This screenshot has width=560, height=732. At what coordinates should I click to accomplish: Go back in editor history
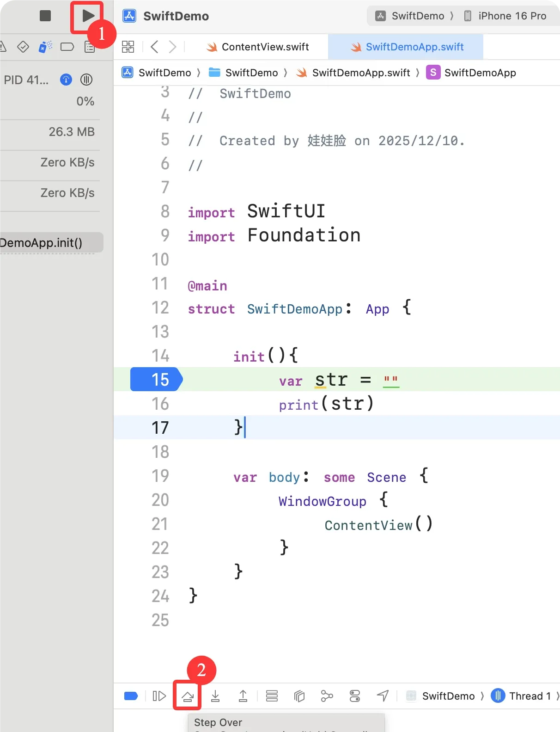154,47
